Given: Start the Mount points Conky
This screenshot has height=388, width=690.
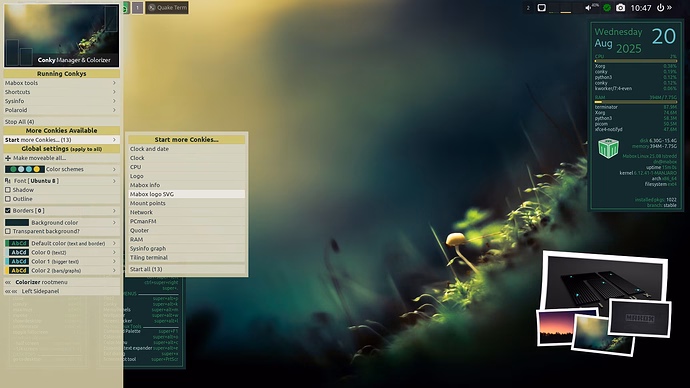Looking at the screenshot, I should [187, 203].
